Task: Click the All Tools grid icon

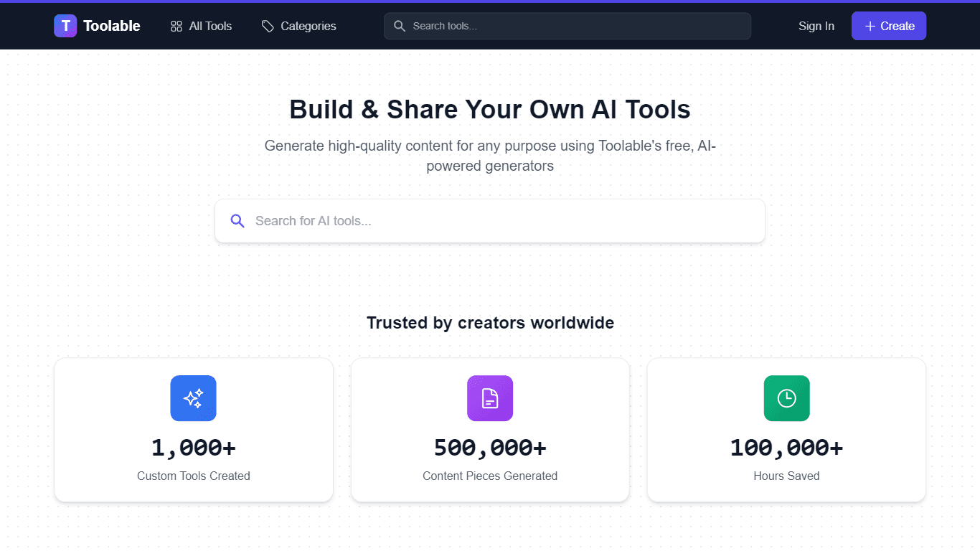Action: click(176, 27)
